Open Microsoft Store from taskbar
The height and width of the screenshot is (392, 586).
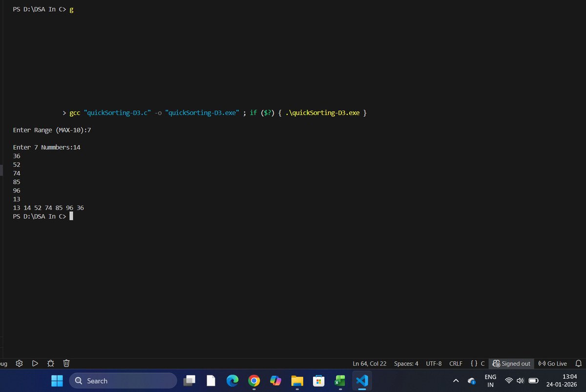pos(318,381)
